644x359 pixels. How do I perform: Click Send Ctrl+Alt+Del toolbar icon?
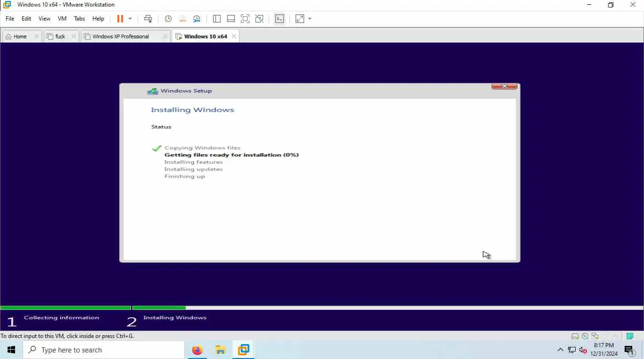point(148,19)
